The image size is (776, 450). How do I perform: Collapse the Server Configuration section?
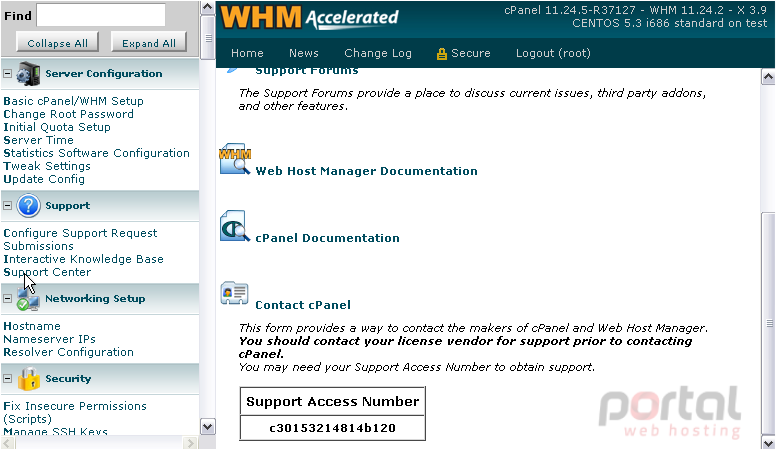tap(7, 73)
